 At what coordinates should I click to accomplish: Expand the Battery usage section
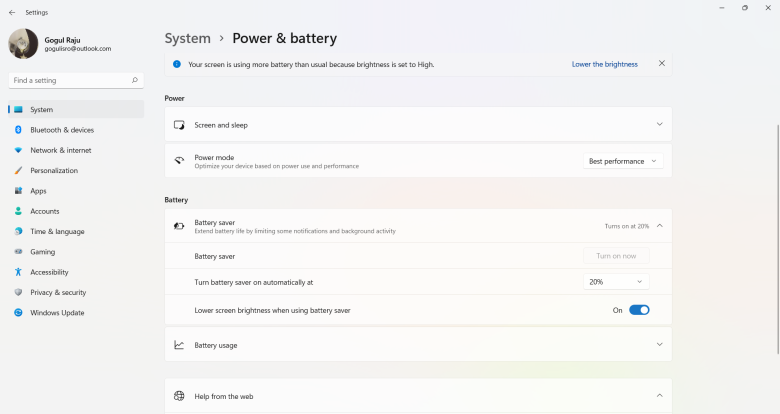click(x=659, y=345)
